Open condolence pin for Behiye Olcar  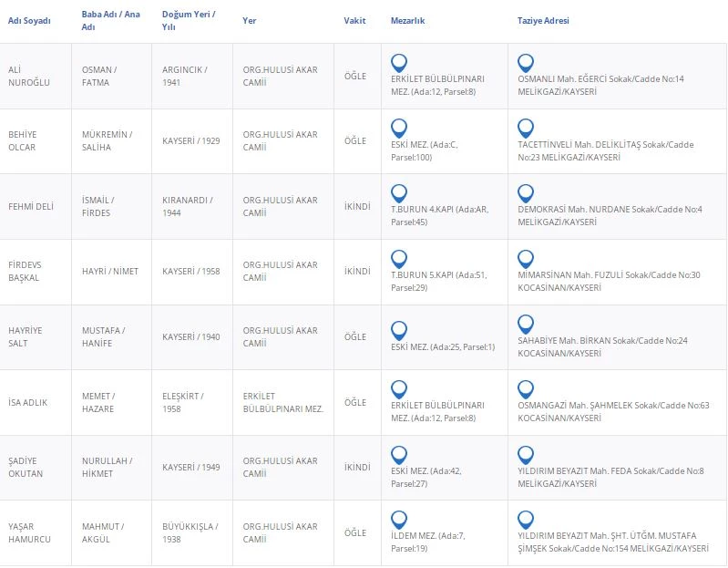click(526, 128)
